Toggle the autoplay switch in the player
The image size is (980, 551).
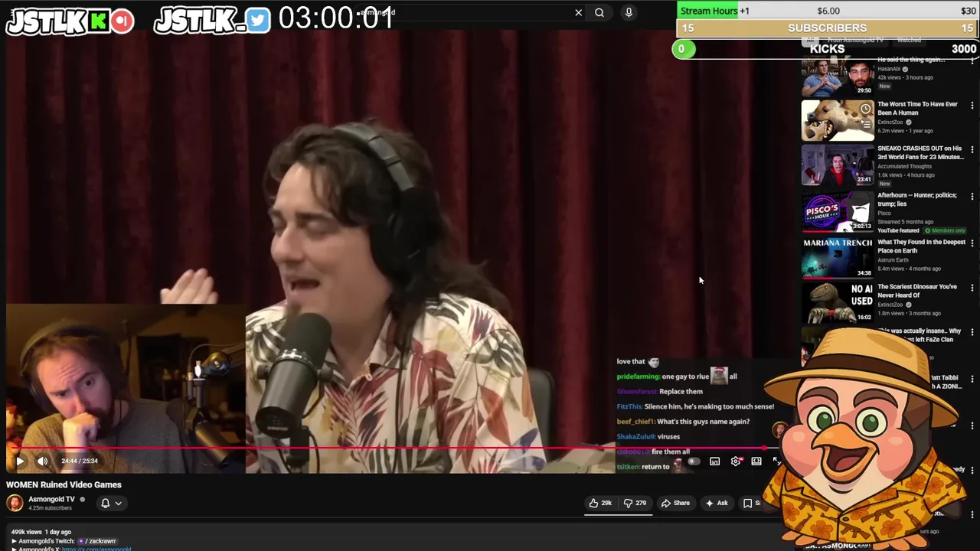694,461
